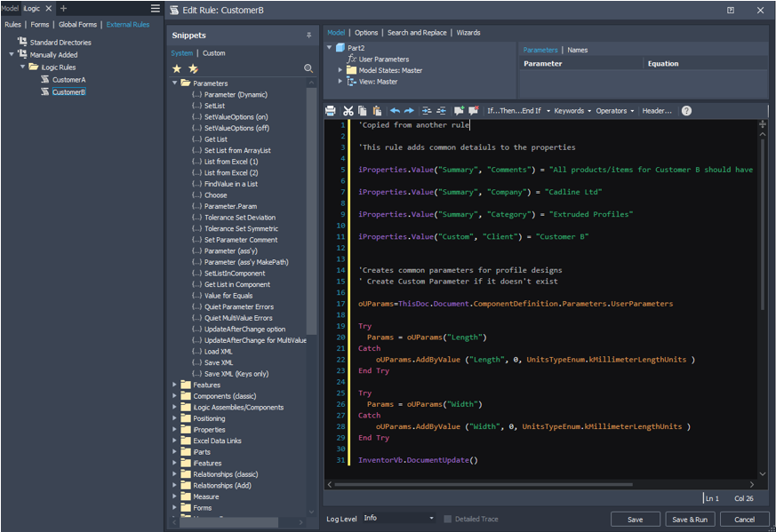
Task: Click the Save button
Action: click(636, 520)
